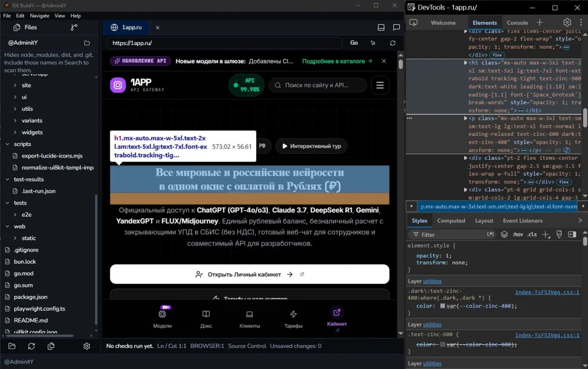Viewport: 588px width, 369px height.
Task: Open the File menu
Action: tap(7, 16)
